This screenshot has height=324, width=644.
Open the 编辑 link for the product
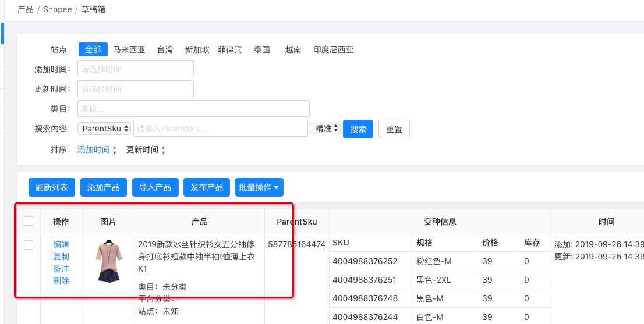(x=61, y=244)
